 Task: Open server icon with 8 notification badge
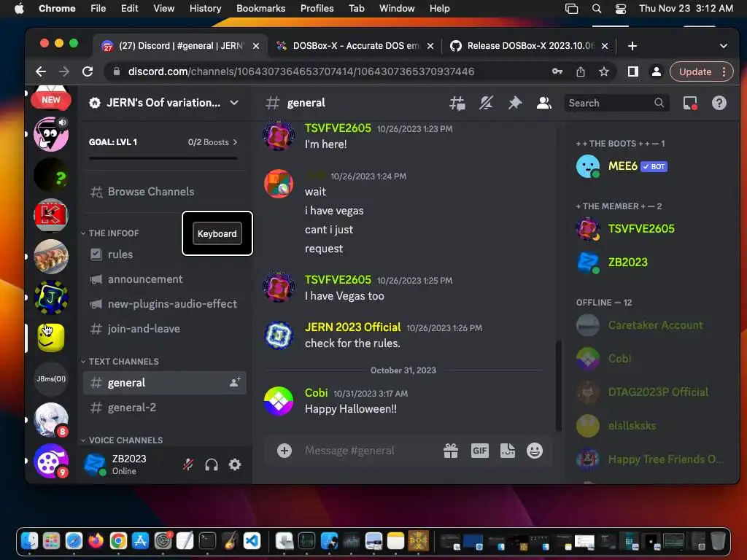51,420
